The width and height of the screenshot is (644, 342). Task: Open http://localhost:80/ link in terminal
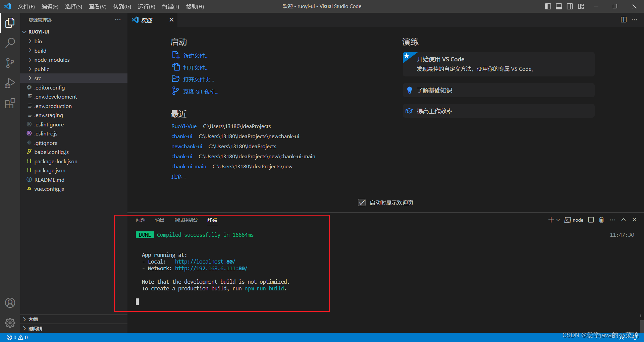tap(205, 262)
